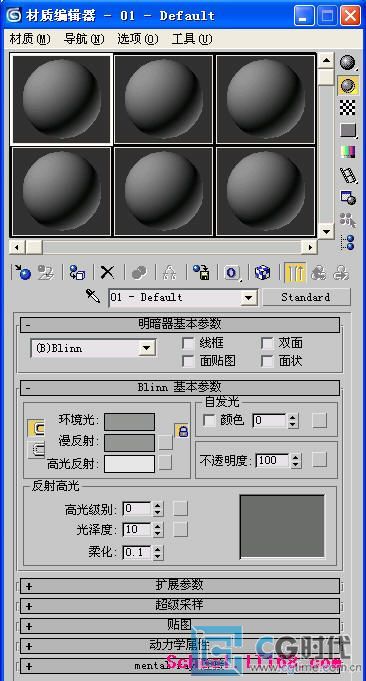This screenshot has width=366, height=681.
Task: Click the Sample Type sphere icon
Action: point(347,63)
